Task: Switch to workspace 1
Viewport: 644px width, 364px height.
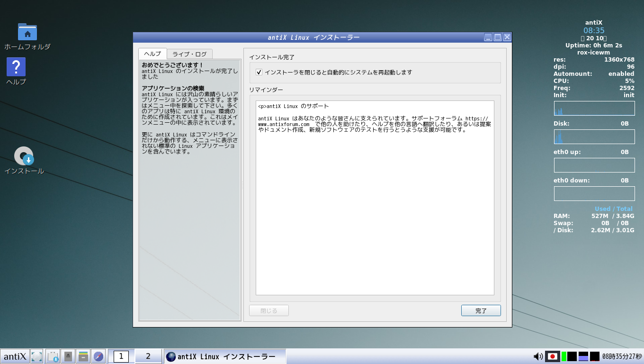Action: click(121, 356)
